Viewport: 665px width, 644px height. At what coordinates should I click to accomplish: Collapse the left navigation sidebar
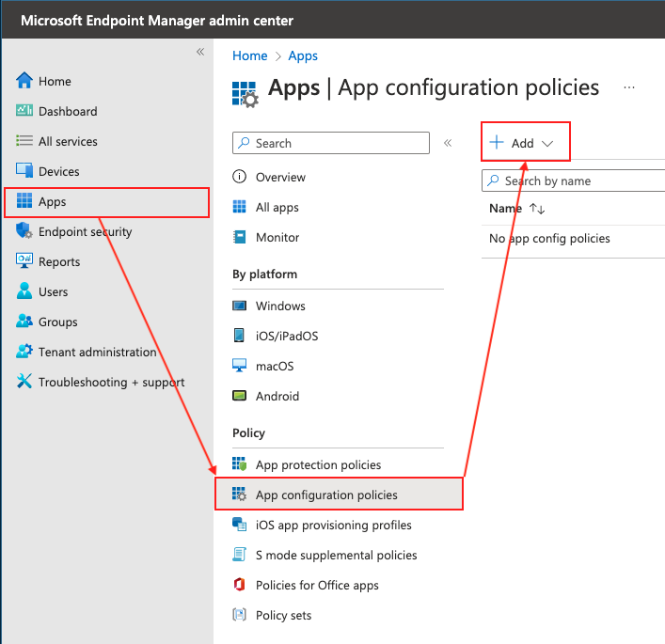(x=200, y=52)
